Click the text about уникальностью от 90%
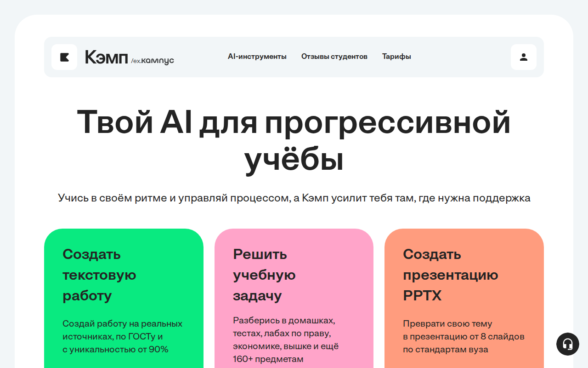 pos(123,336)
